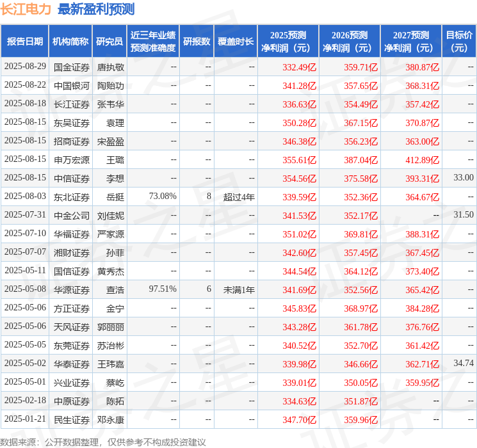This screenshot has width=477, height=448.
Task: Click the 机构简称 column header
Action: [x=70, y=42]
